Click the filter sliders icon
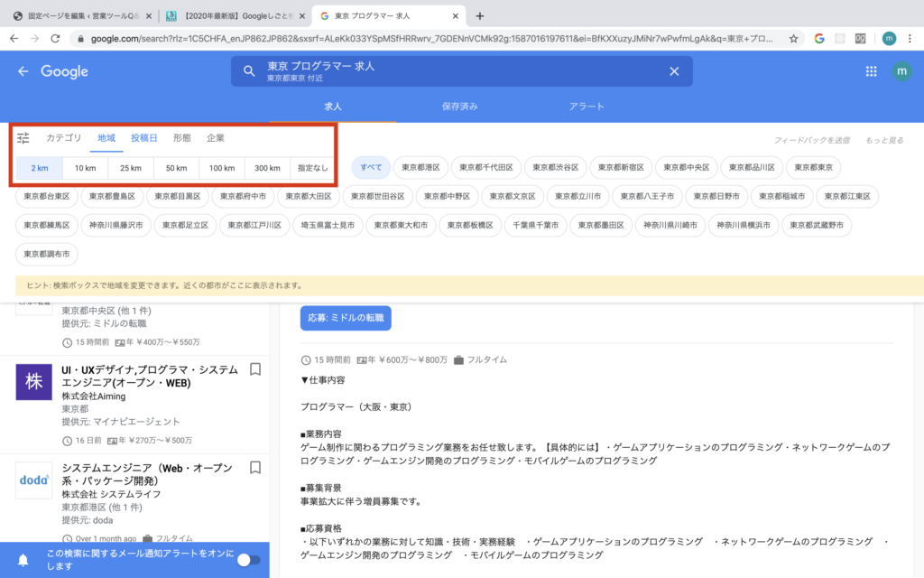 click(24, 137)
